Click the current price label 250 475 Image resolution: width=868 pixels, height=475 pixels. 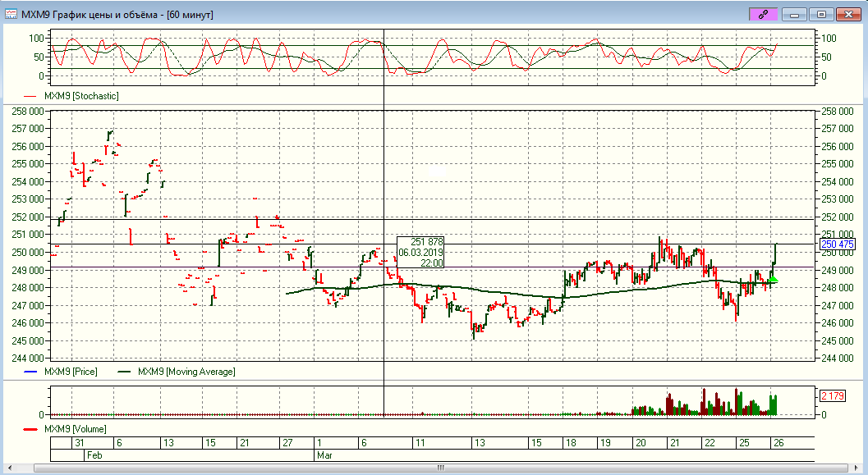coord(838,244)
